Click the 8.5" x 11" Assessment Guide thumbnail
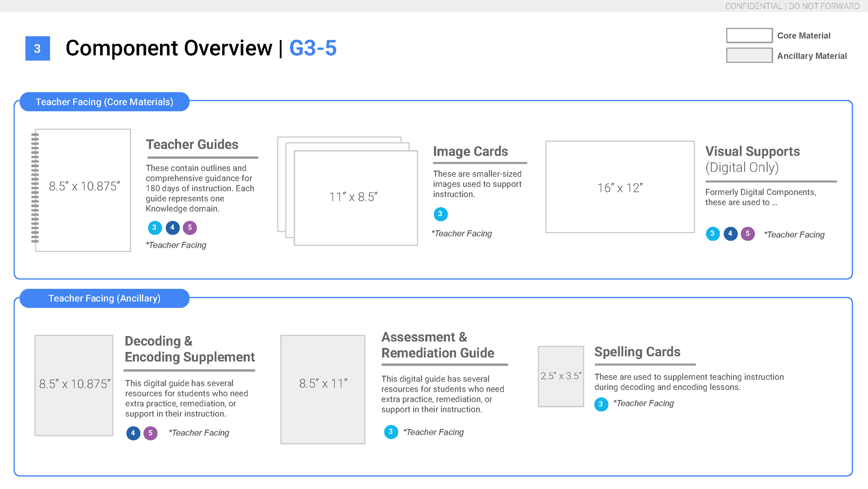The width and height of the screenshot is (868, 489). 323,390
